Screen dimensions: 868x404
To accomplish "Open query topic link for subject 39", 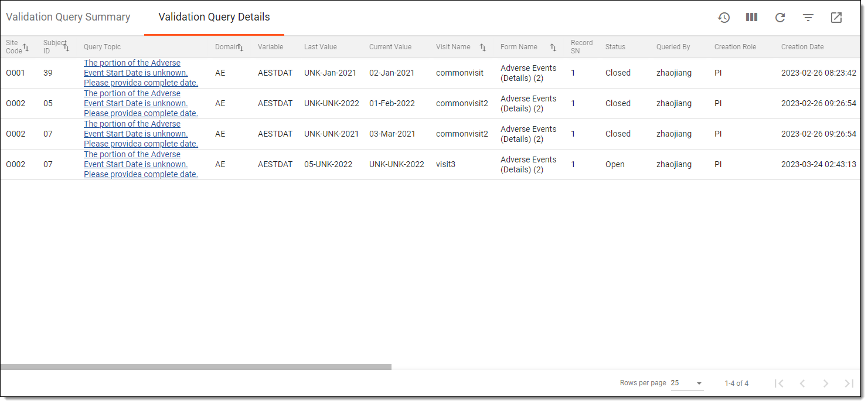I will click(x=141, y=73).
